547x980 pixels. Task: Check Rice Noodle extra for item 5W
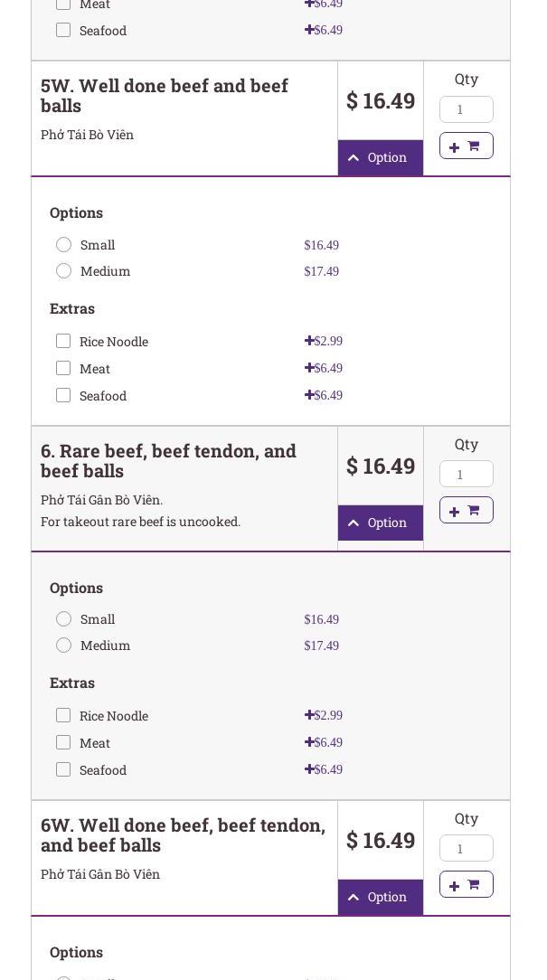[x=63, y=341]
